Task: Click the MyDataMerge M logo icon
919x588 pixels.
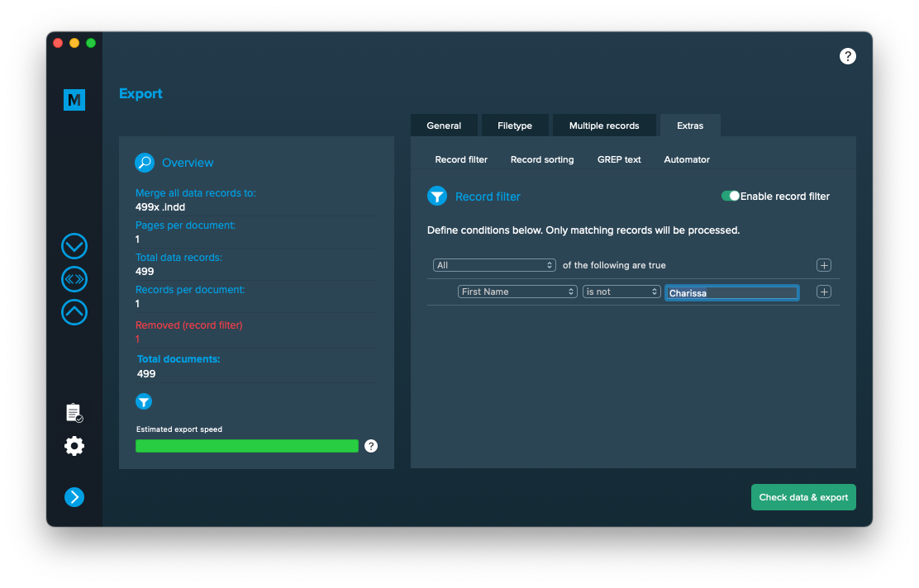Action: click(74, 100)
